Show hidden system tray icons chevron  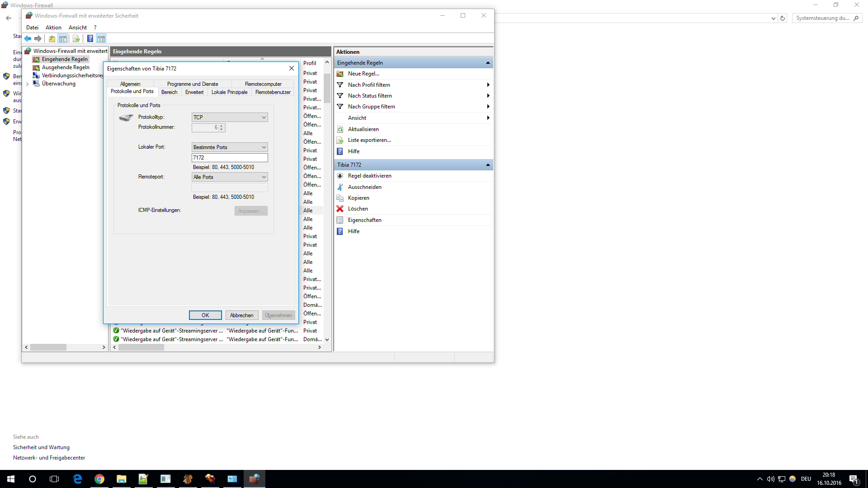click(759, 479)
